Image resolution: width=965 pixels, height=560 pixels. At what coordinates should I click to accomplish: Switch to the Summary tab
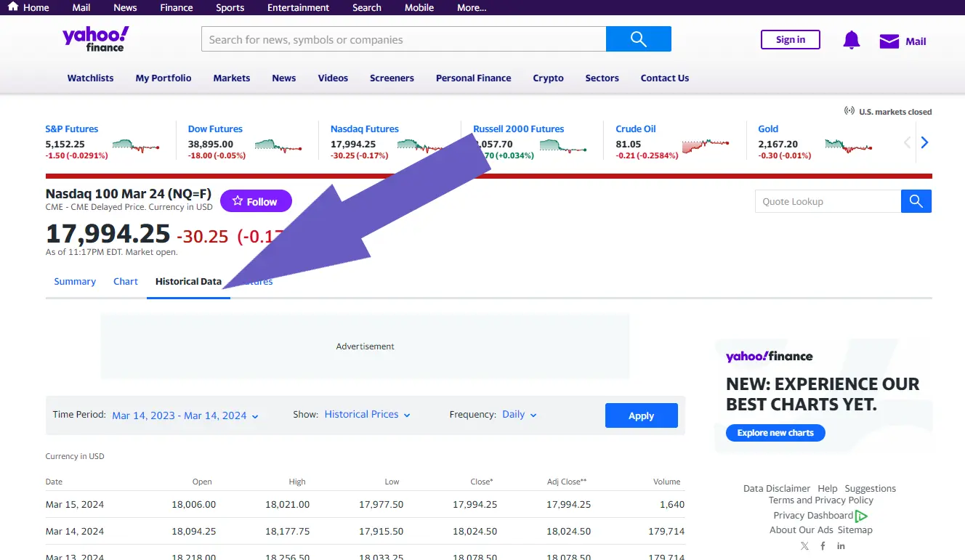[x=75, y=281]
